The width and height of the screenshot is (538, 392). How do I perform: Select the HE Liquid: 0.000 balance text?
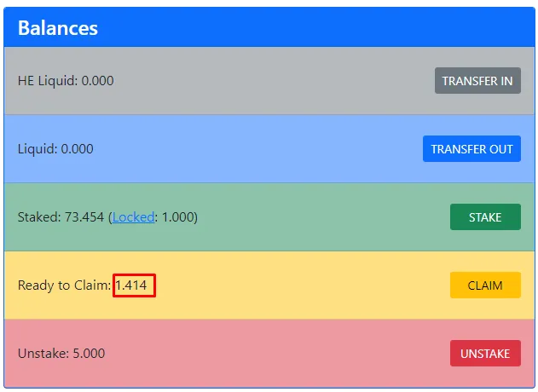click(x=66, y=81)
